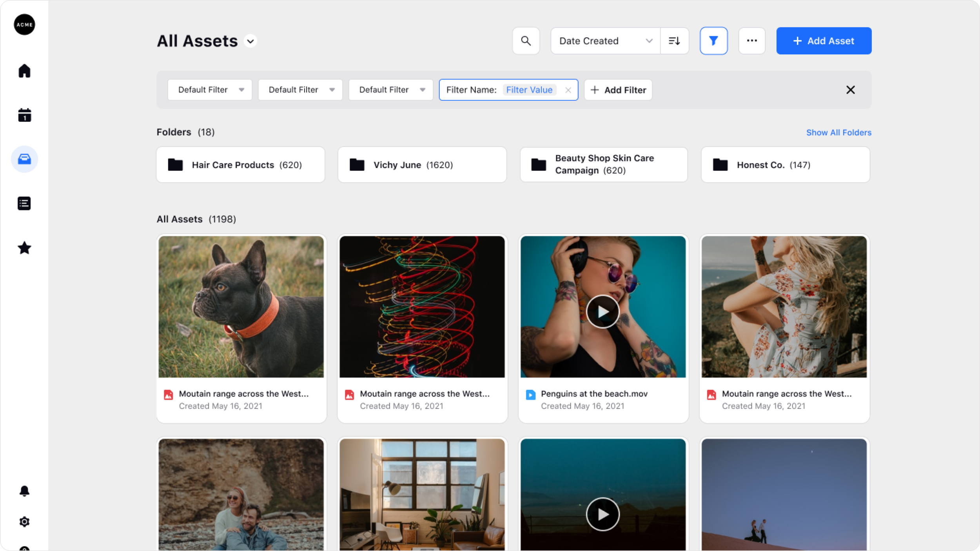Expand the All Assets title dropdown
Viewport: 980px width, 551px height.
coord(250,41)
